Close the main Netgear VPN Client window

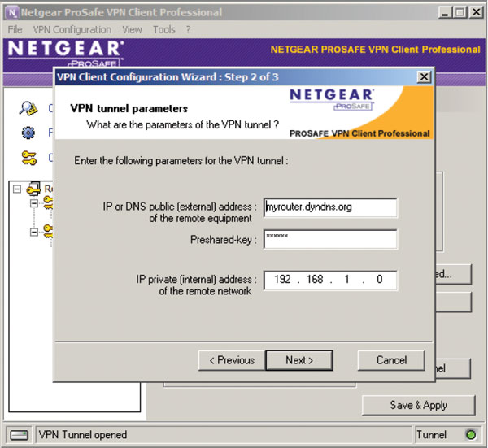tap(476, 12)
